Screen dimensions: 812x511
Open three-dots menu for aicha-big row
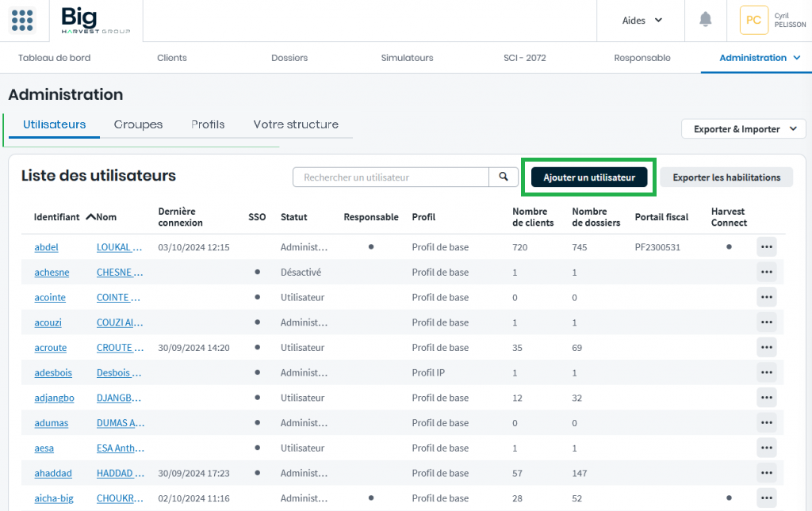tap(766, 498)
